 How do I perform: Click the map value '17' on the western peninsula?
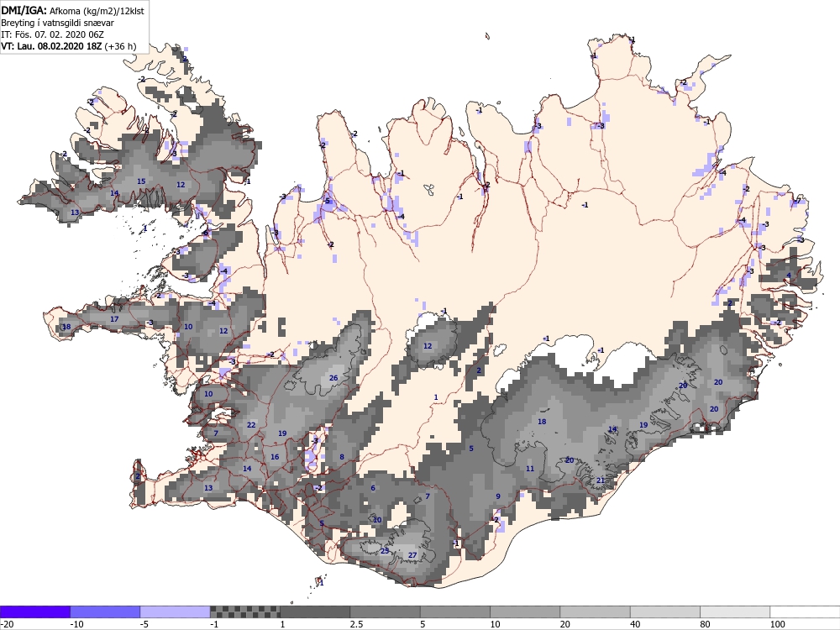(x=114, y=318)
